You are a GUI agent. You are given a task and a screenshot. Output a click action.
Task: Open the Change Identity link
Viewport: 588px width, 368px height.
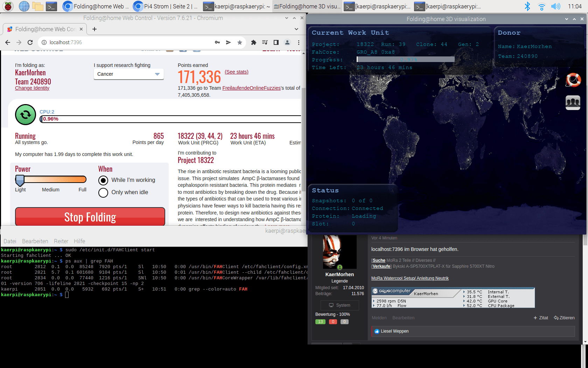(x=32, y=88)
